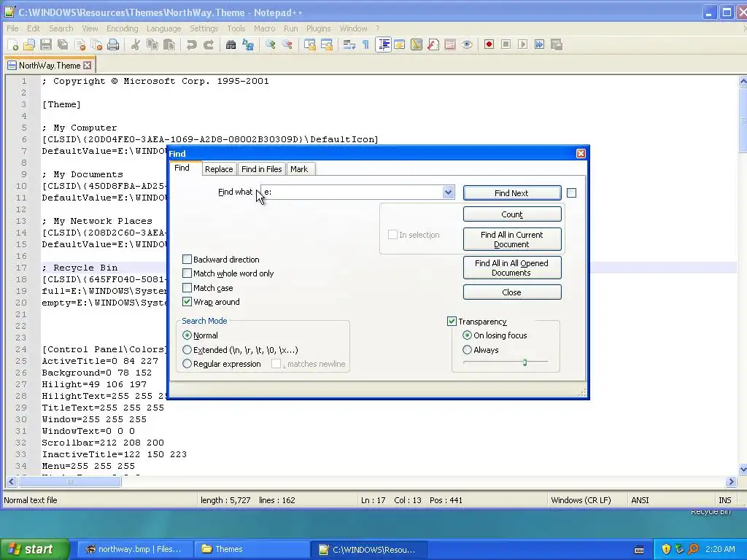Toggle the indent guide toolbar icon

(383, 44)
